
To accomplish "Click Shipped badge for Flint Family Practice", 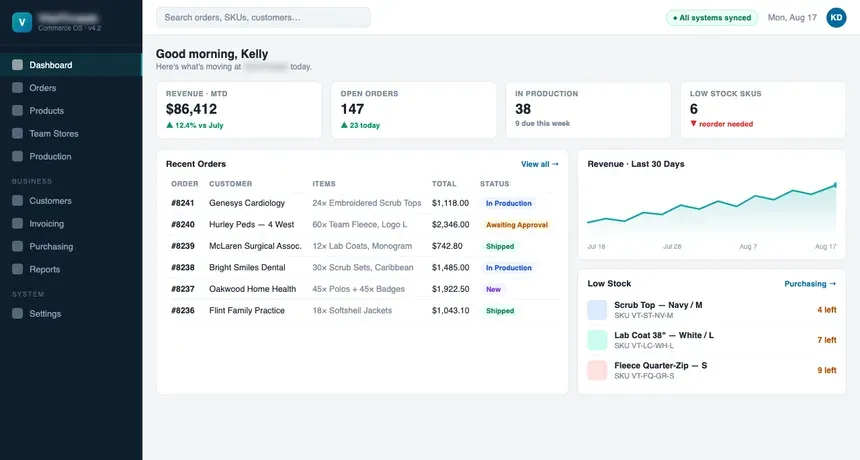I will [x=500, y=311].
